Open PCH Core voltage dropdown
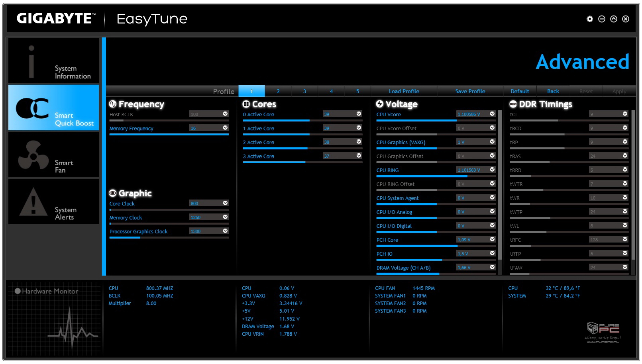Image resolution: width=642 pixels, height=364 pixels. click(492, 239)
